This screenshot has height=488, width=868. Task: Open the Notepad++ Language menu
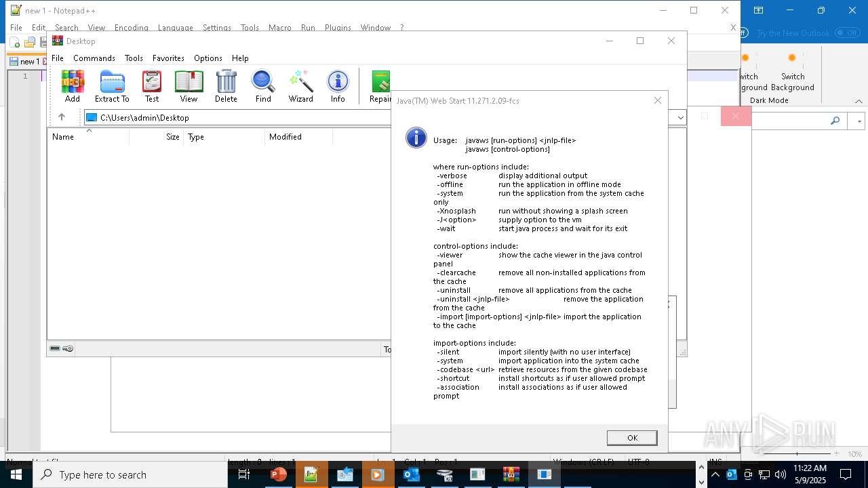[176, 28]
